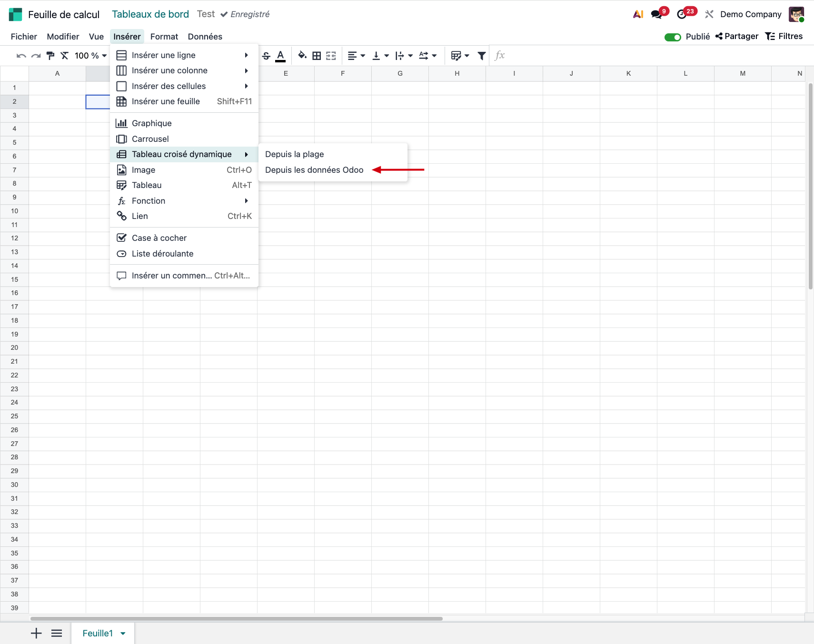
Task: Click the Partager button
Action: (x=737, y=37)
